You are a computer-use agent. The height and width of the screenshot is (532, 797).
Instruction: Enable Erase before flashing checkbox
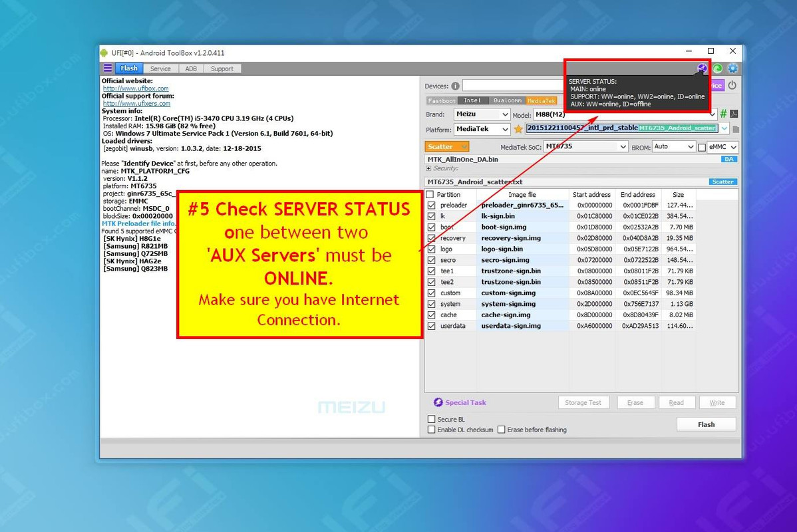(x=501, y=430)
